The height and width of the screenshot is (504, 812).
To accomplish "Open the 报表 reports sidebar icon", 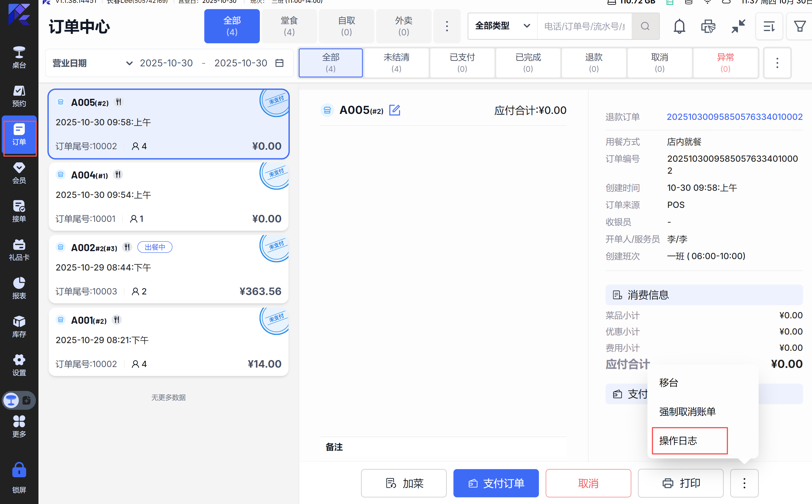I will (x=19, y=288).
